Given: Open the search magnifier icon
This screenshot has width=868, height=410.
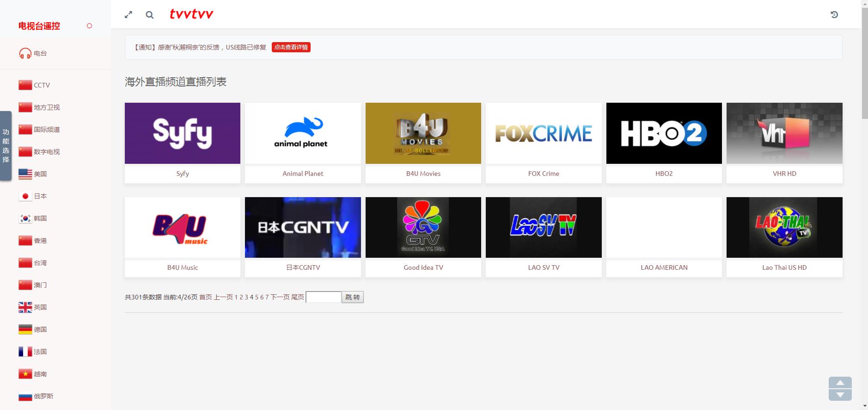Looking at the screenshot, I should [150, 15].
